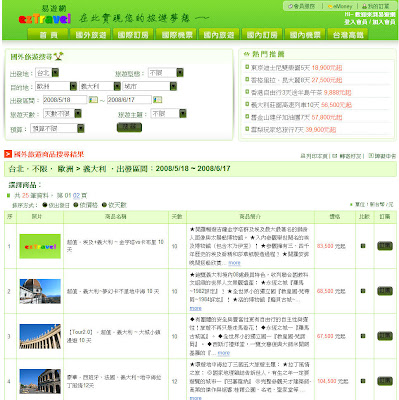Open the Tour2.0 Italy 10-day product name

click(114, 336)
